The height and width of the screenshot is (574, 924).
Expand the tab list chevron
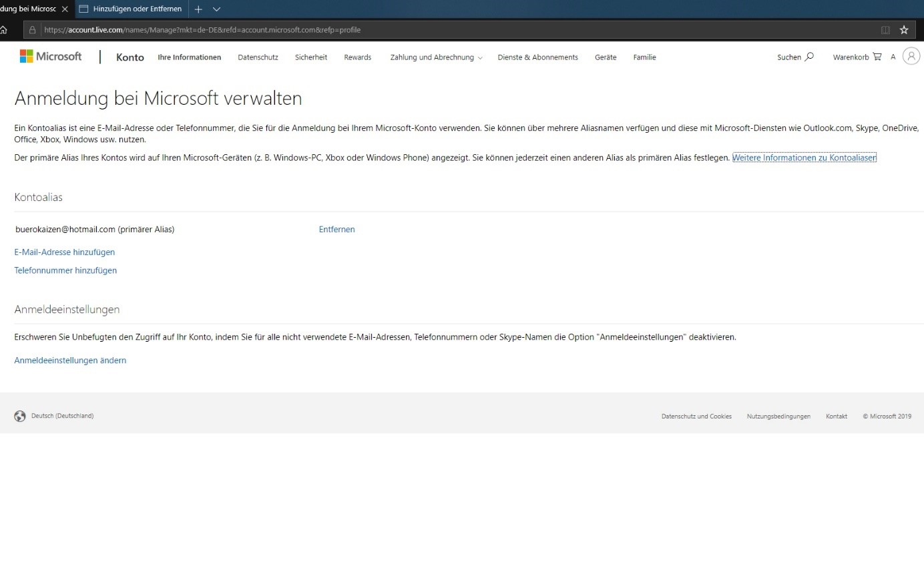pyautogui.click(x=216, y=9)
